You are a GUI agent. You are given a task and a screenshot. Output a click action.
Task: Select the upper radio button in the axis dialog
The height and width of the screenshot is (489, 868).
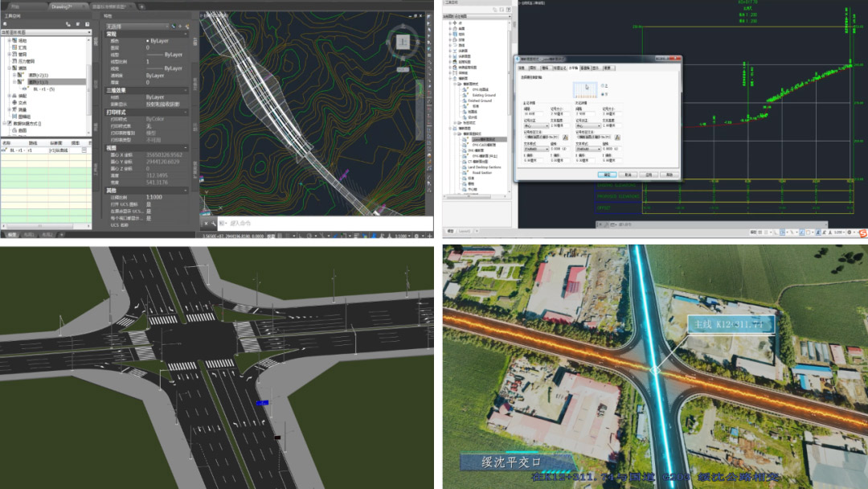[x=604, y=84]
